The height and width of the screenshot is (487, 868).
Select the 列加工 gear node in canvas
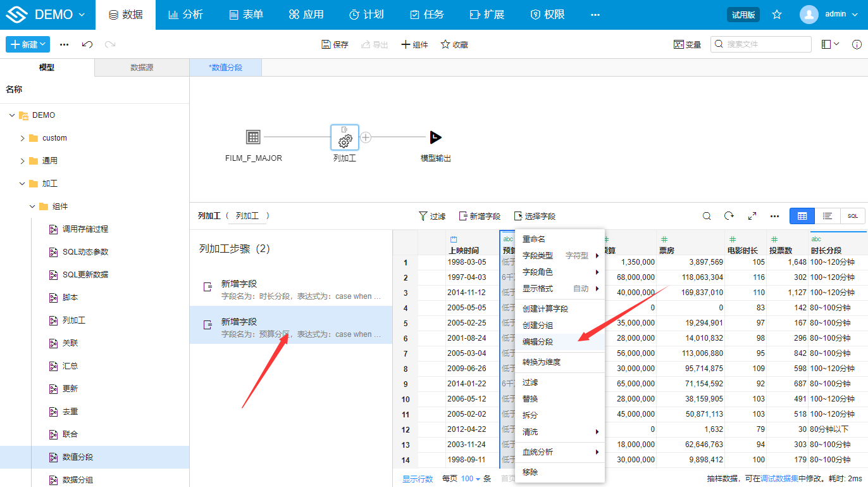[345, 137]
